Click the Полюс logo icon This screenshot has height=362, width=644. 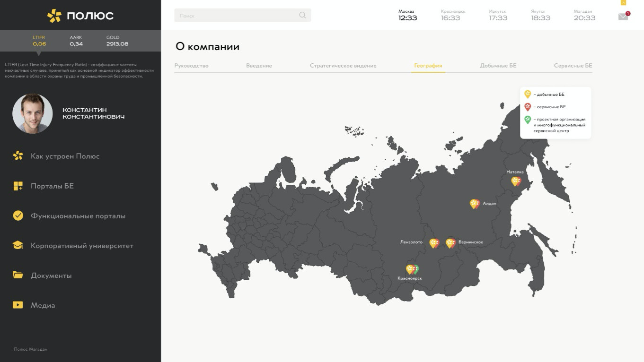54,16
